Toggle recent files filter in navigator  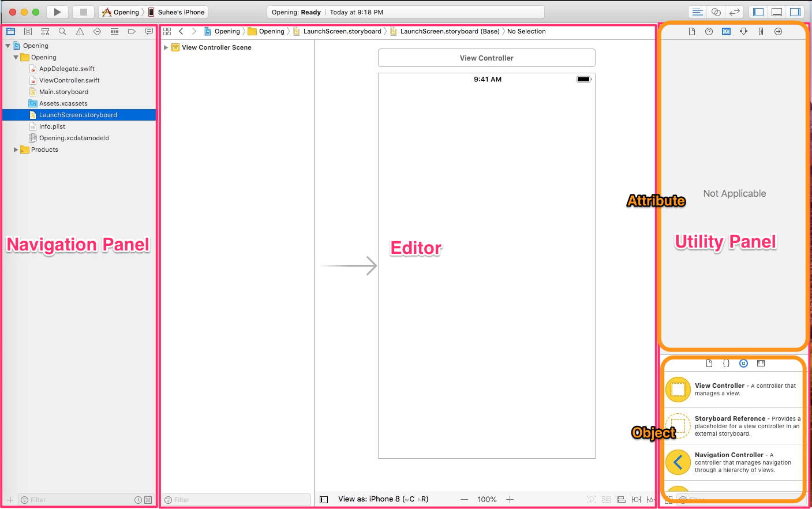click(x=139, y=500)
